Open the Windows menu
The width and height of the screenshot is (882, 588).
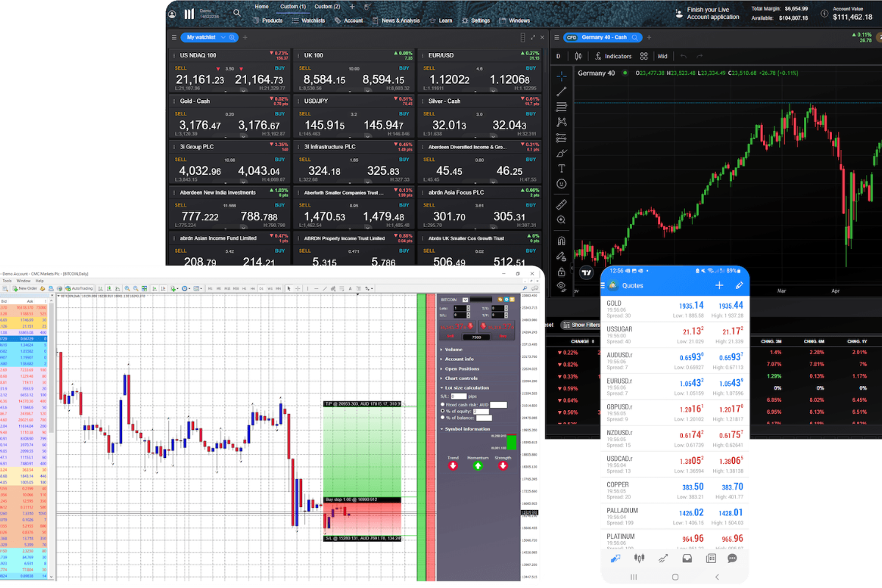(x=515, y=21)
